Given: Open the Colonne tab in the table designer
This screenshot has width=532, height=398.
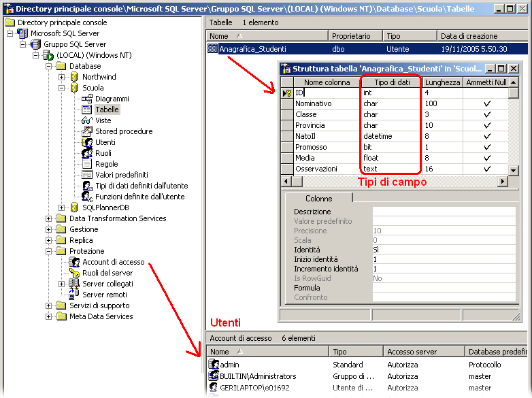Looking at the screenshot, I should pos(318,199).
